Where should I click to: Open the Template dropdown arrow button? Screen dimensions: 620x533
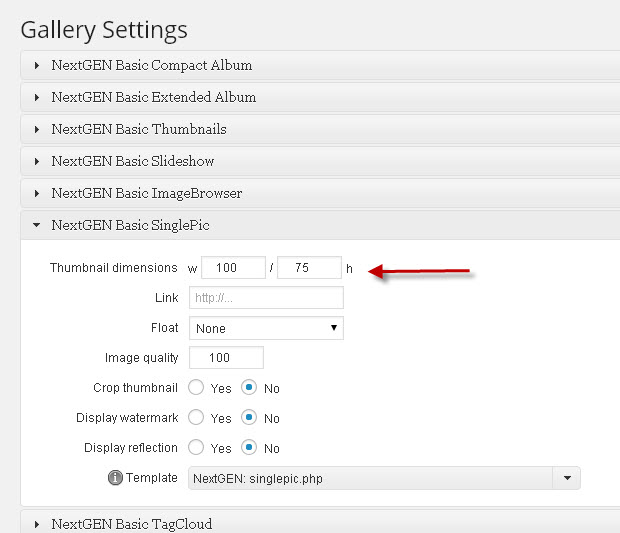click(x=567, y=478)
